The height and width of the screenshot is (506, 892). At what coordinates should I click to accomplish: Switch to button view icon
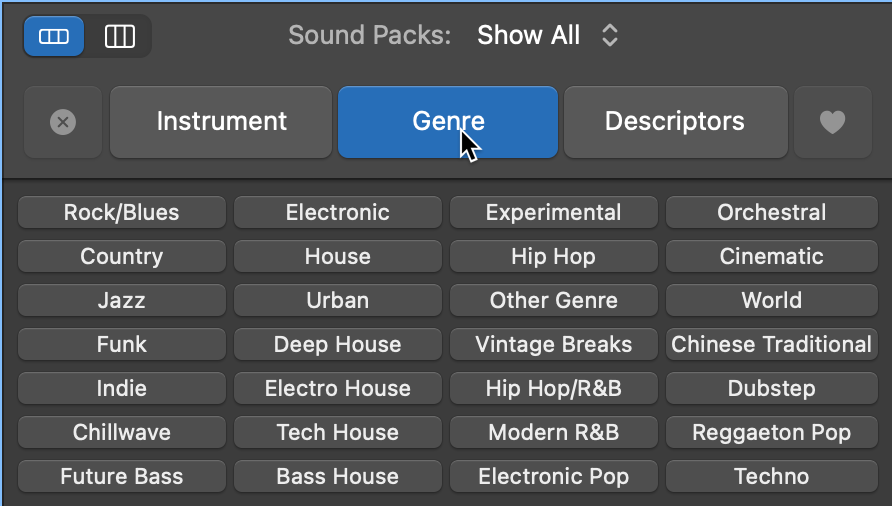54,37
